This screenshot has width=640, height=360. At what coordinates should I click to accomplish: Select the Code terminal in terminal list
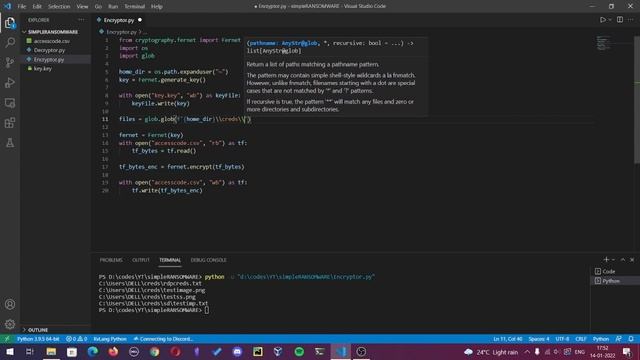[608, 271]
